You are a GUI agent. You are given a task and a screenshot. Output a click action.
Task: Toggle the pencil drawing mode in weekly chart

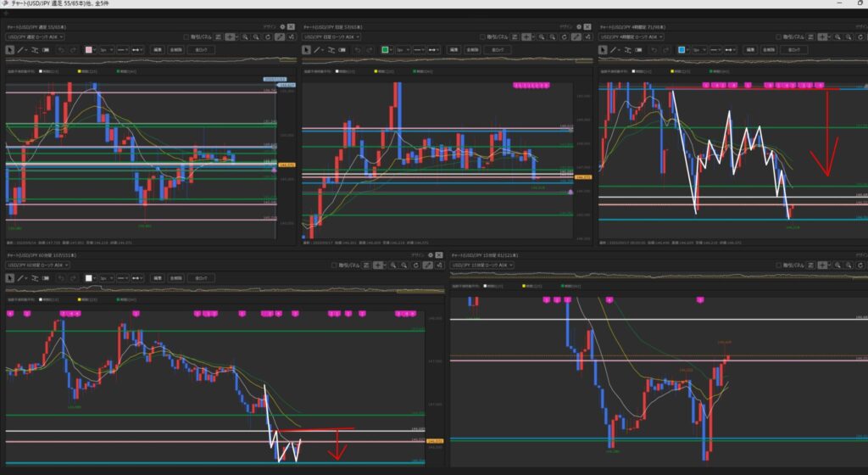[x=280, y=37]
